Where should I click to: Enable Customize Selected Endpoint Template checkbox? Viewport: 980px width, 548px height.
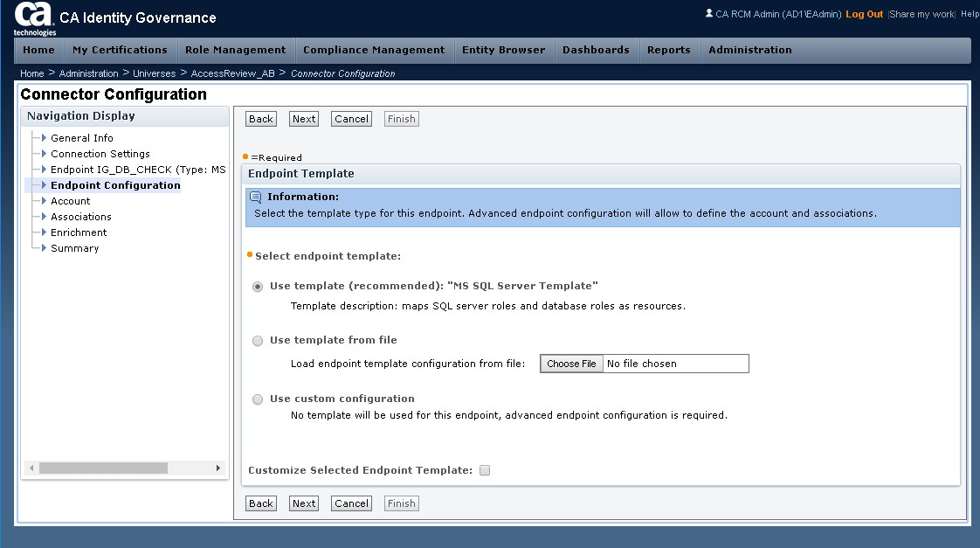485,470
